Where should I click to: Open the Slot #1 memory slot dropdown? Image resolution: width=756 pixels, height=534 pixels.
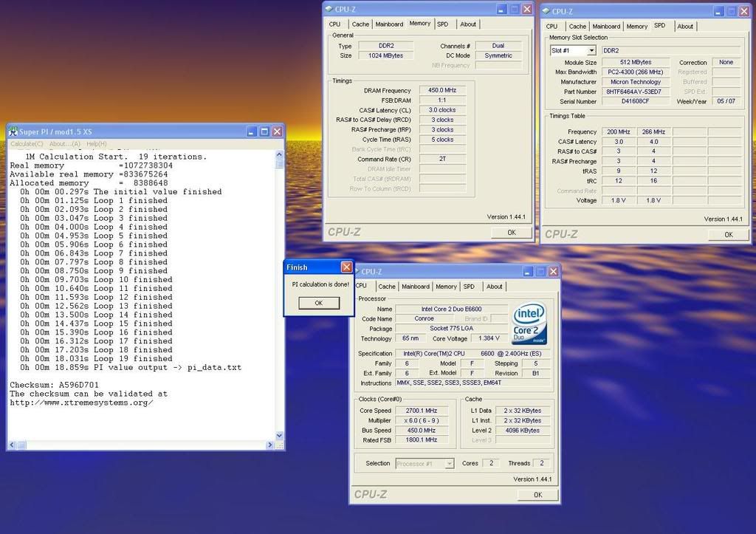[x=591, y=50]
